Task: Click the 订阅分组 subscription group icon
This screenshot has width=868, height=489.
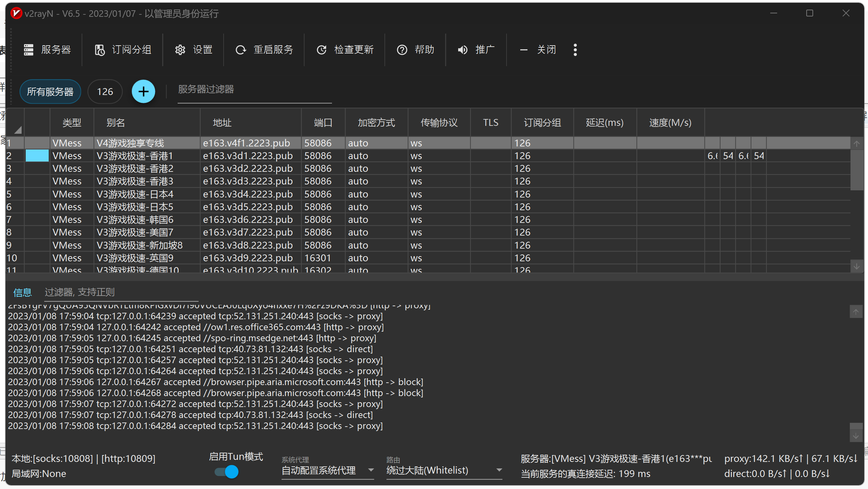Action: 99,50
